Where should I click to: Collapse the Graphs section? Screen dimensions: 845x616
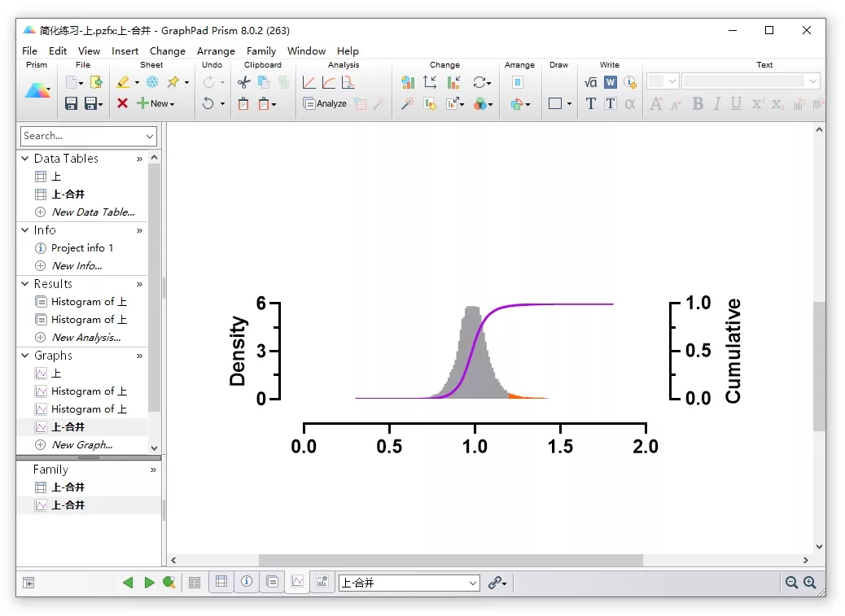click(x=24, y=356)
